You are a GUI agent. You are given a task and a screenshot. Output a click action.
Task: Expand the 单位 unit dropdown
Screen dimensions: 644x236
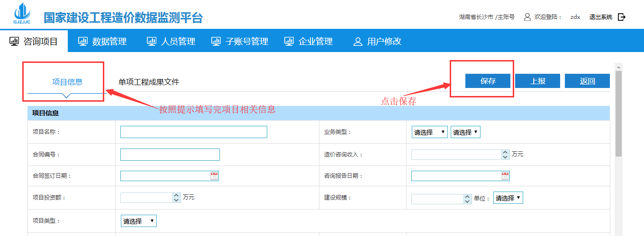pos(508,198)
